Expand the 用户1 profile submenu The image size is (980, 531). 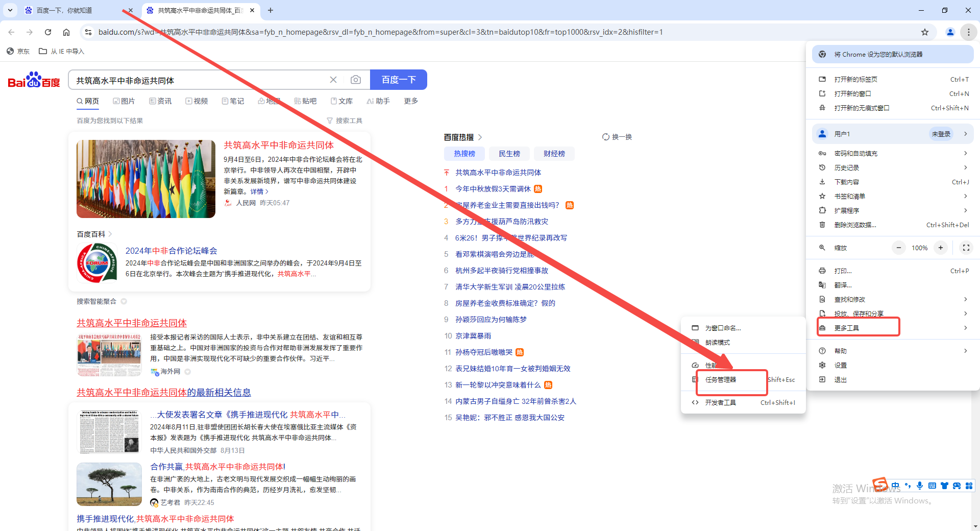893,134
